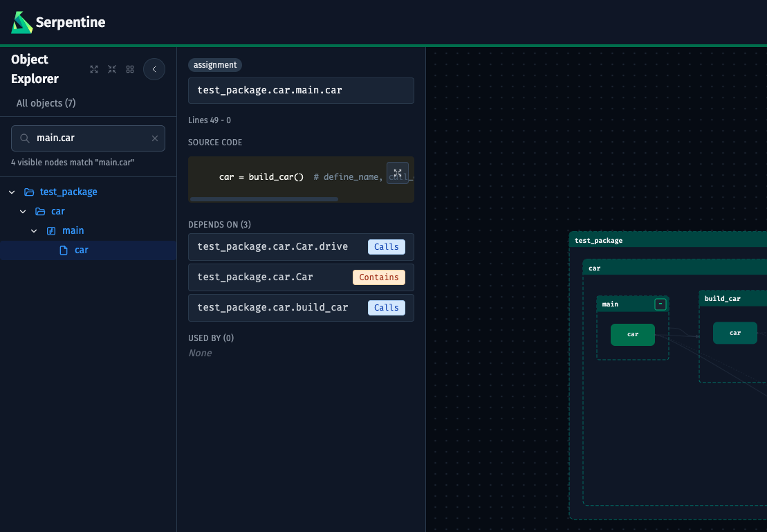Focus the object search input field
The height and width of the screenshot is (532, 767).
(88, 138)
